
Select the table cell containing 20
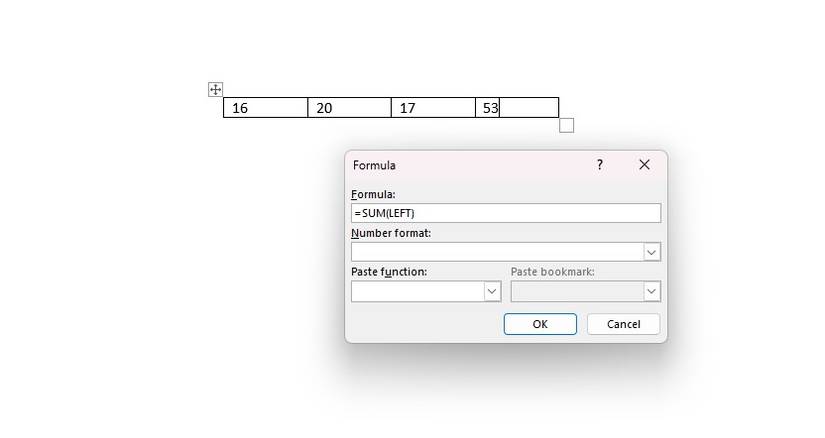point(349,108)
